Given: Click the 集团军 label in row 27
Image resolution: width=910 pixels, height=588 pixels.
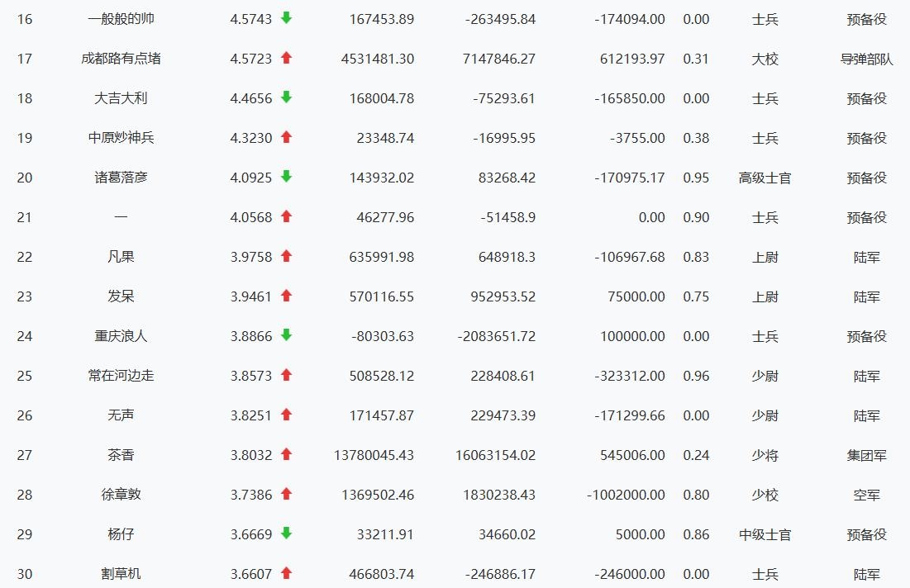Looking at the screenshot, I should click(866, 455).
